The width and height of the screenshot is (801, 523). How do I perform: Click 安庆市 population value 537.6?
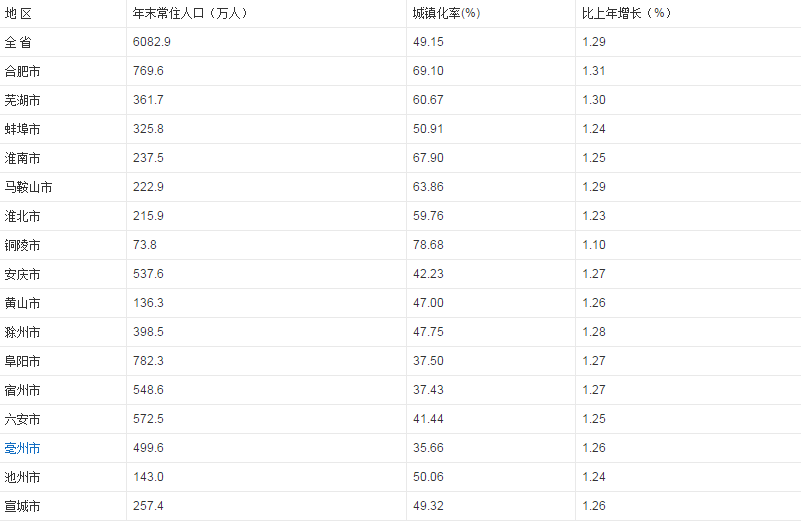(148, 274)
